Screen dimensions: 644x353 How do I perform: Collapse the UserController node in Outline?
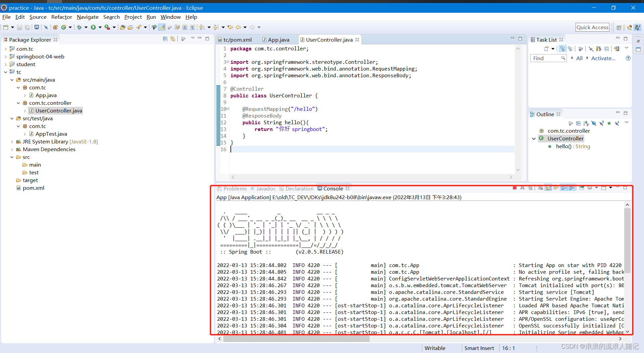pyautogui.click(x=534, y=139)
